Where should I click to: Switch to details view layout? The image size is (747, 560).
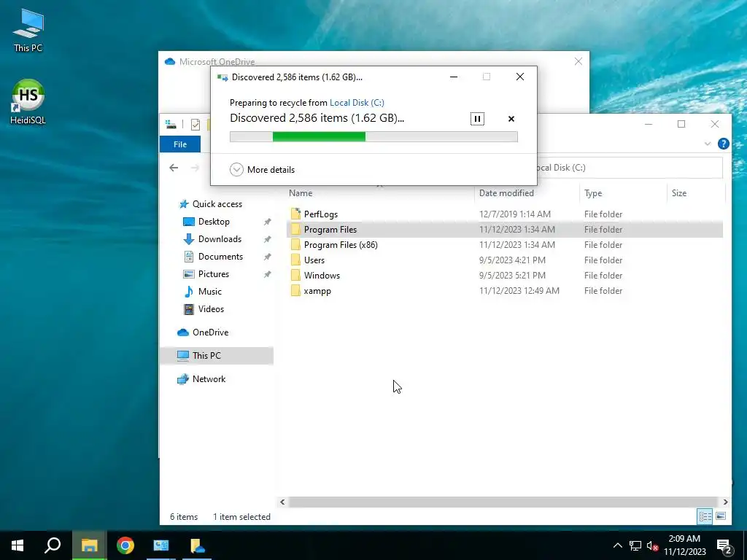tap(705, 516)
